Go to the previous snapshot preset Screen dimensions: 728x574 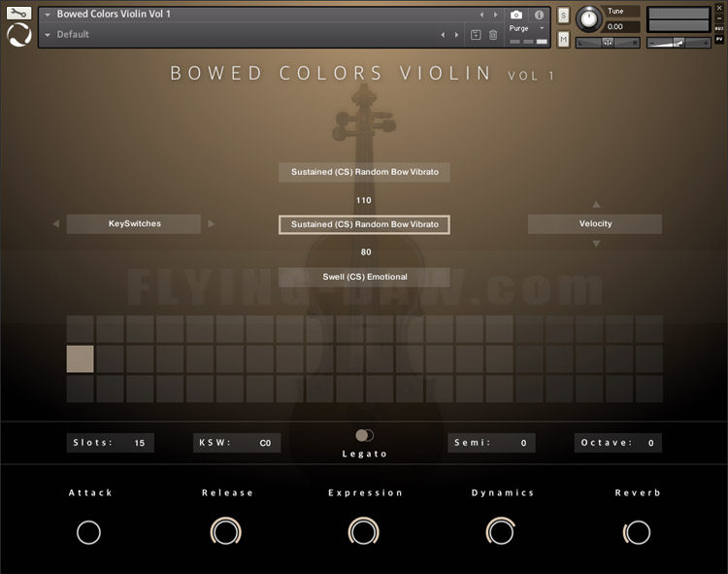[443, 35]
